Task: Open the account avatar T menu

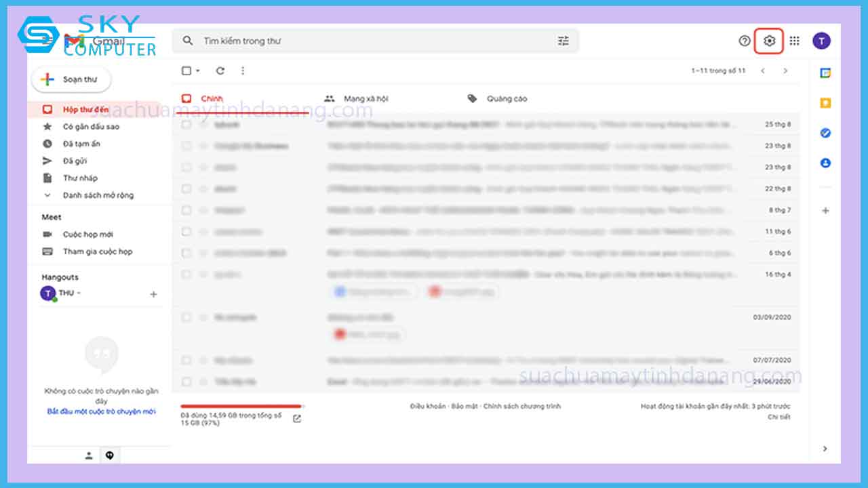Action: click(821, 41)
